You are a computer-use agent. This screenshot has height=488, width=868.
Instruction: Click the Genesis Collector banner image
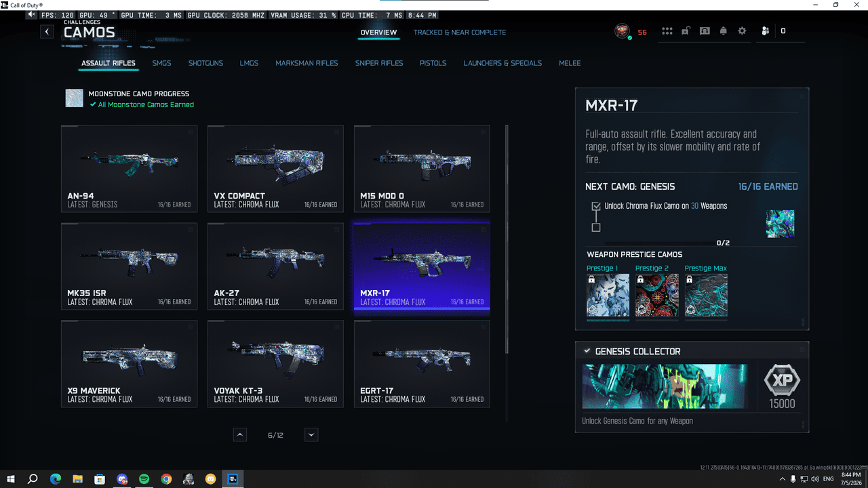coord(665,386)
